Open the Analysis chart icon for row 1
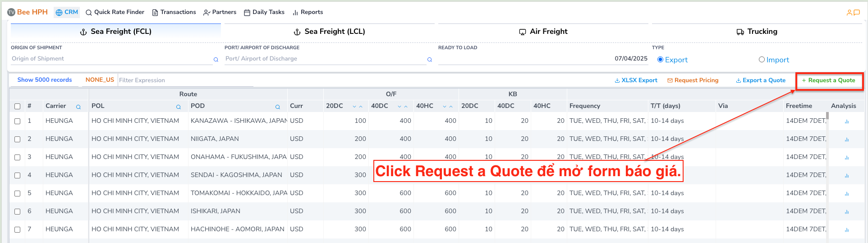868x243 pixels. 846,121
